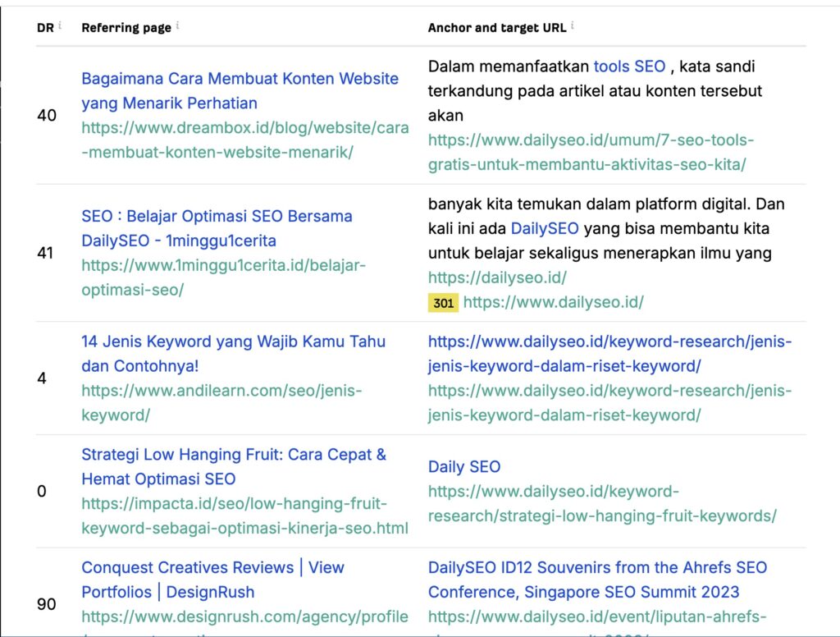This screenshot has height=637, width=840.
Task: Click DR value 41
Action: (46, 253)
